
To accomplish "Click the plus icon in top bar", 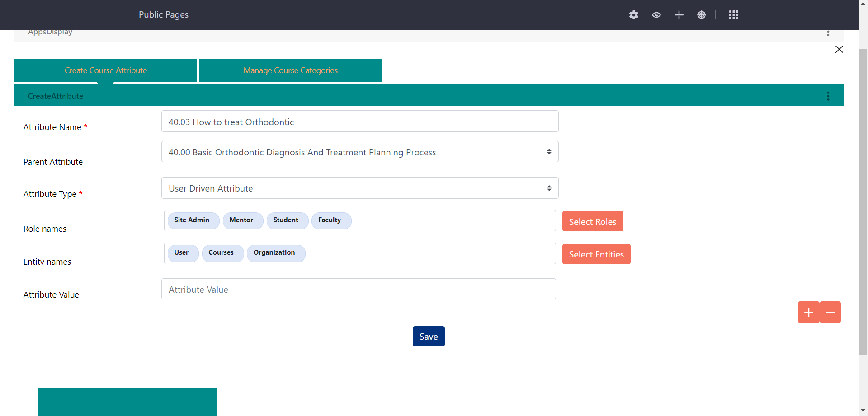I will (x=679, y=15).
